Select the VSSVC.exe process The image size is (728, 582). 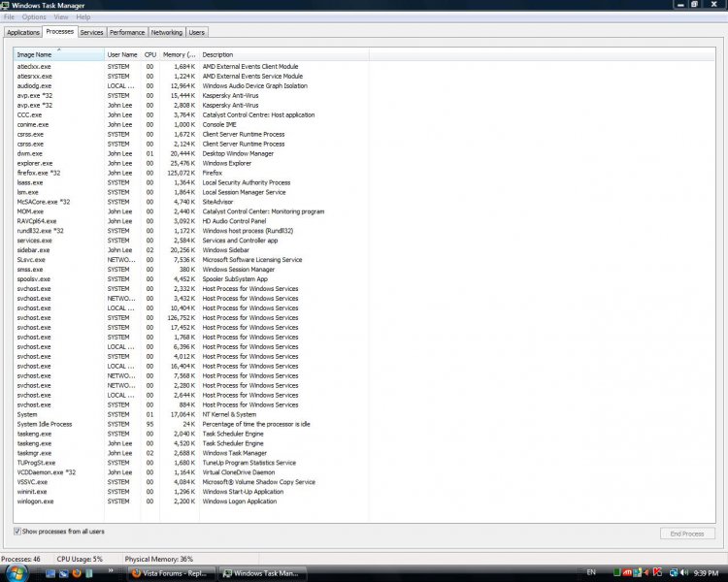(x=191, y=482)
